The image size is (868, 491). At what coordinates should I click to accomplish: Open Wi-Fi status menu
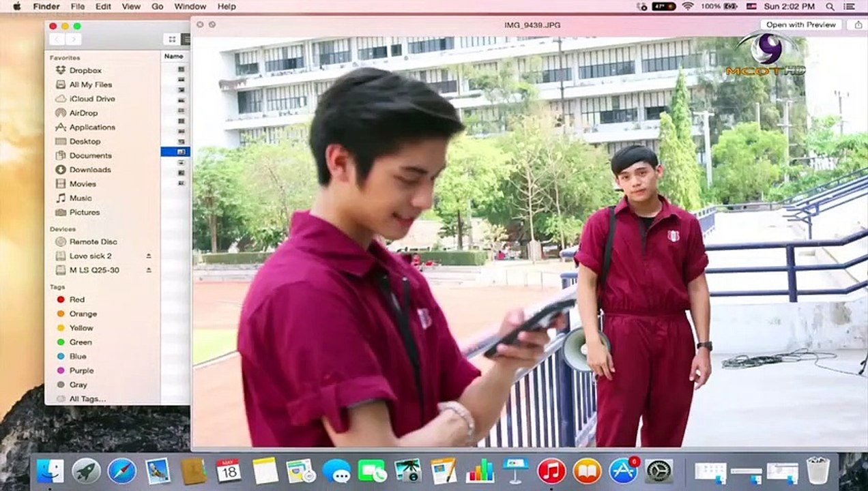687,6
